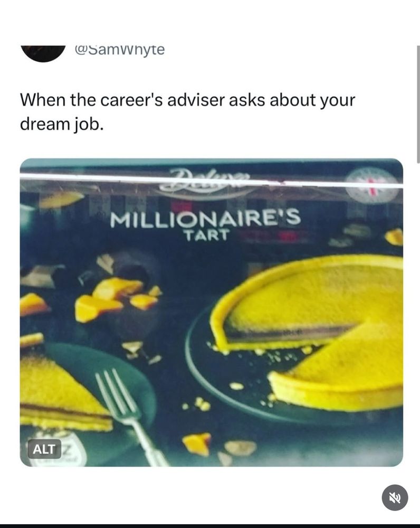Screen dimensions: 420x528
Task: Click the round badge at package top-right corner
Action: pyautogui.click(x=374, y=184)
